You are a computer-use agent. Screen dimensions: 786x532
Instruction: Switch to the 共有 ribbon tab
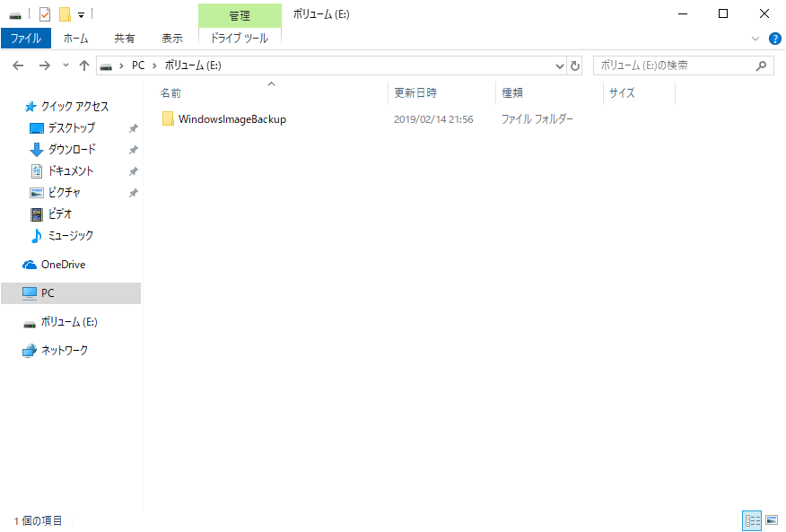pyautogui.click(x=125, y=38)
